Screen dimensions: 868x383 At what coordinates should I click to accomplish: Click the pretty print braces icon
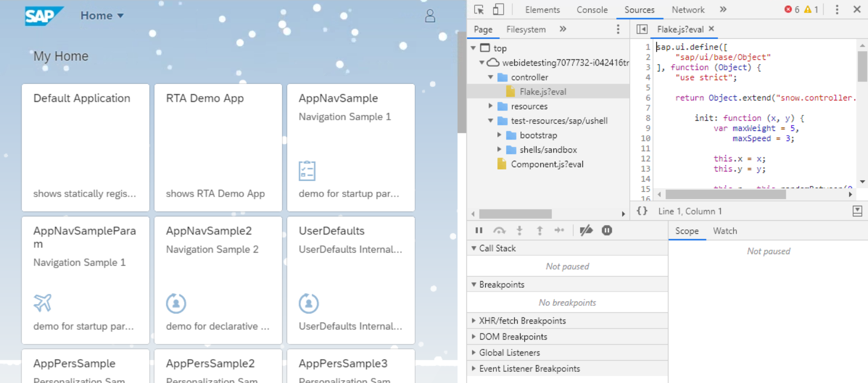coord(642,211)
